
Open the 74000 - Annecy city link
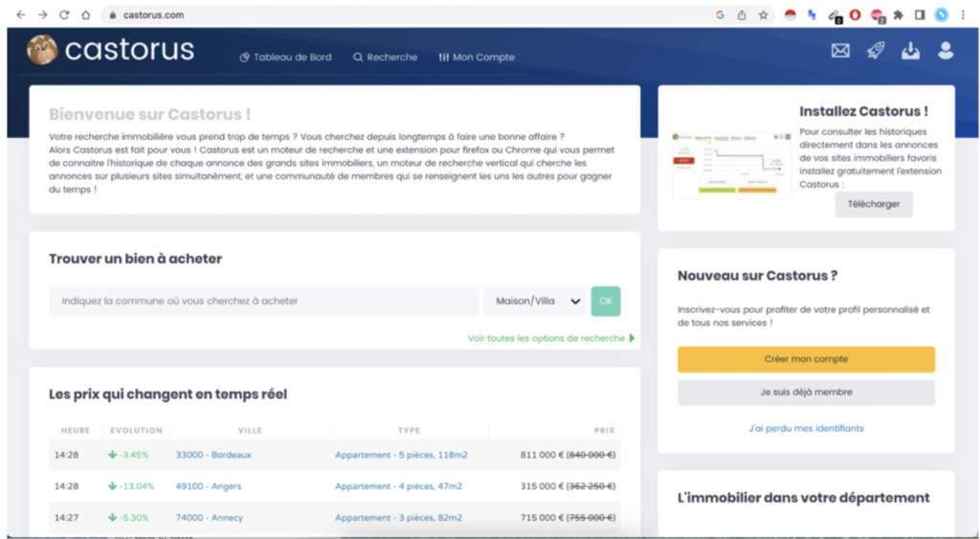click(x=209, y=518)
